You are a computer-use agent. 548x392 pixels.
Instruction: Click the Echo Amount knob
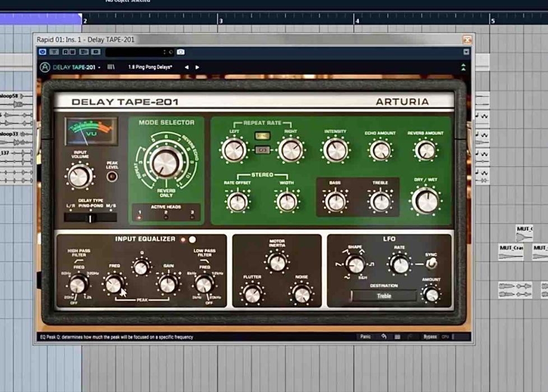[x=380, y=151]
